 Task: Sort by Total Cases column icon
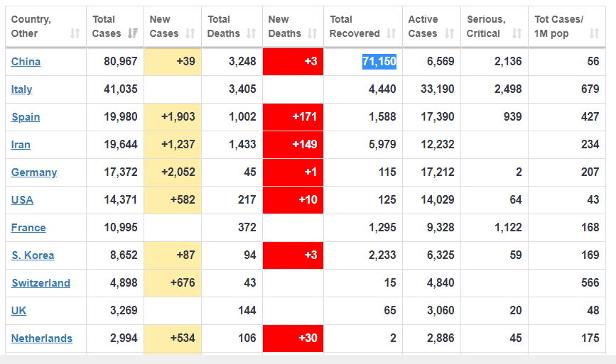pos(132,33)
